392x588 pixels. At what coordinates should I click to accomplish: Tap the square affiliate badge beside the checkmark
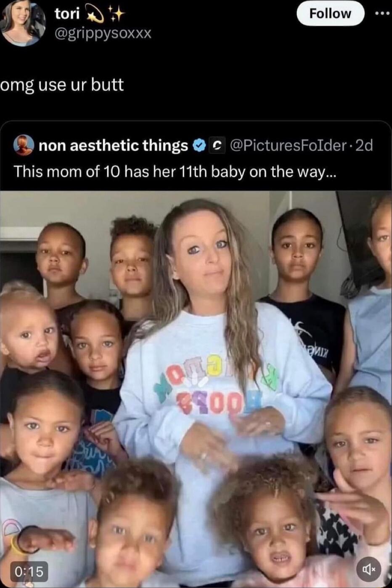(216, 146)
